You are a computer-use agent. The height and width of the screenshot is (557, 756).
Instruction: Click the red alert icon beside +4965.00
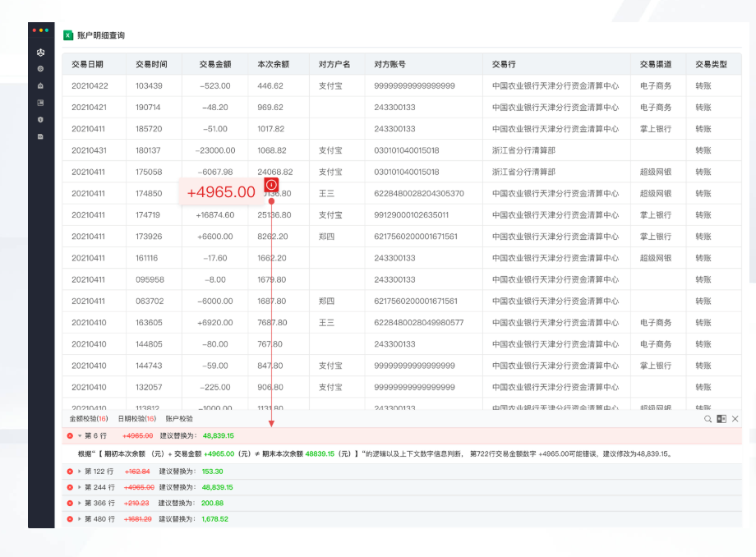point(271,185)
